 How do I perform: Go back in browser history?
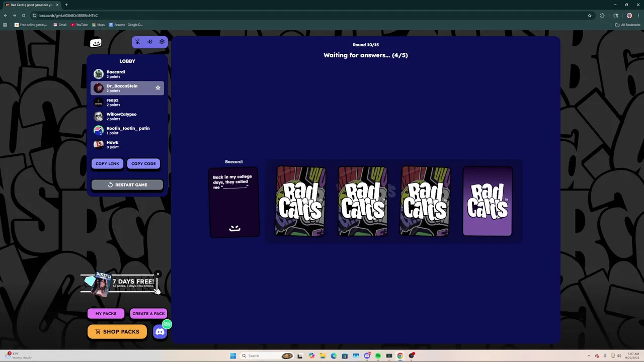coord(6,16)
